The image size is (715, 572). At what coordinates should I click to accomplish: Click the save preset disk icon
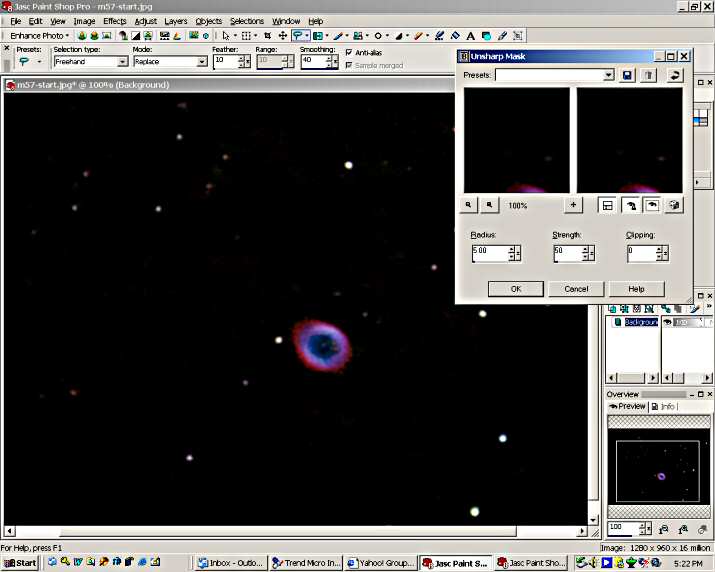[627, 75]
